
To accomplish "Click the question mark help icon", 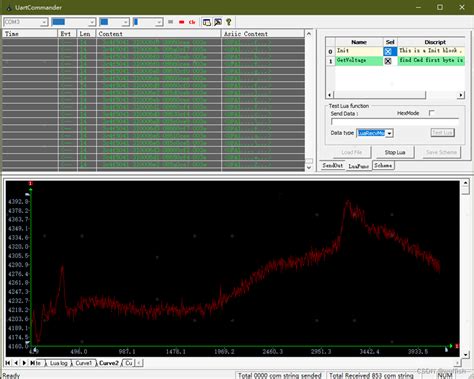I will [x=229, y=22].
